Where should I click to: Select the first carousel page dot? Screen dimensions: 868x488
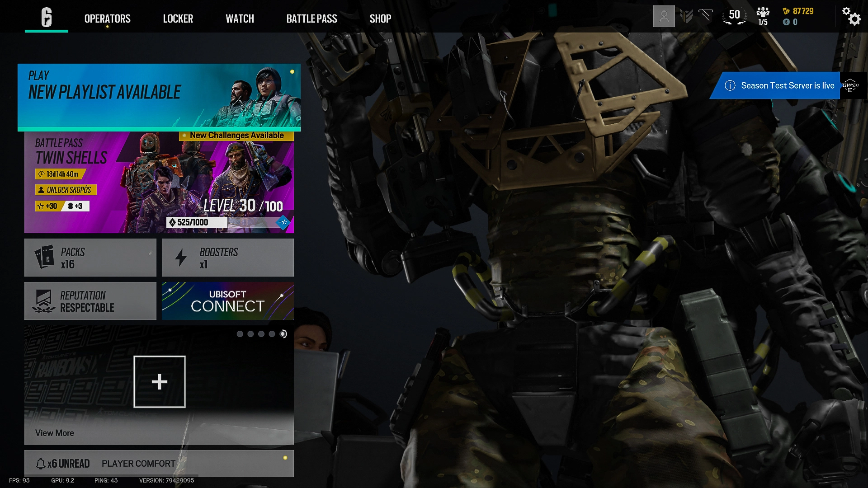[x=240, y=334]
